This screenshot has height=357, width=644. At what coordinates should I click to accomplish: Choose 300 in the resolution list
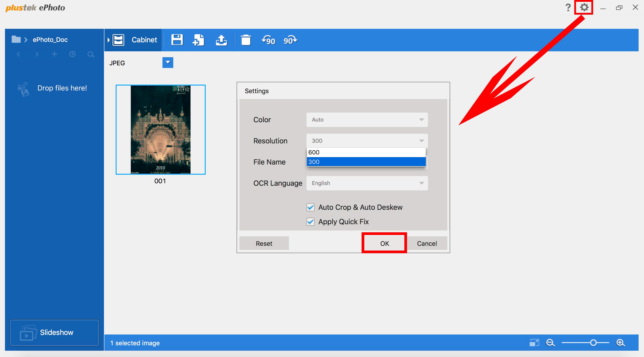[x=366, y=162]
